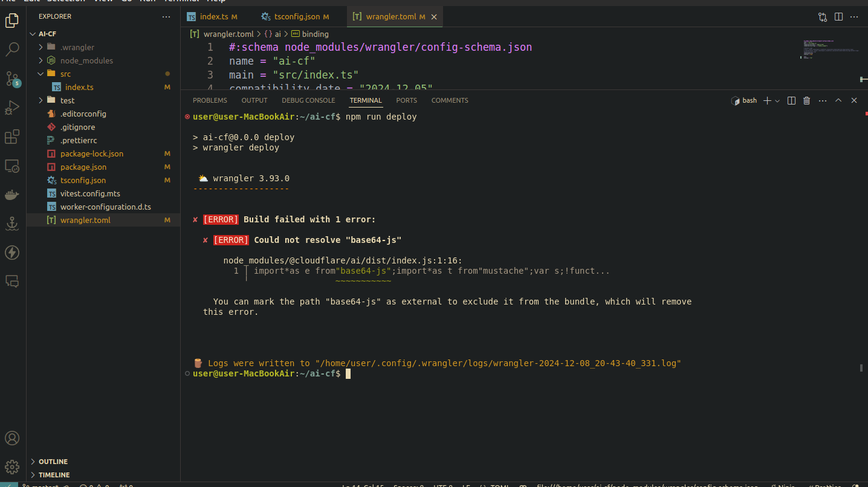
Task: Switch to the PORTS panel tab
Action: (407, 100)
